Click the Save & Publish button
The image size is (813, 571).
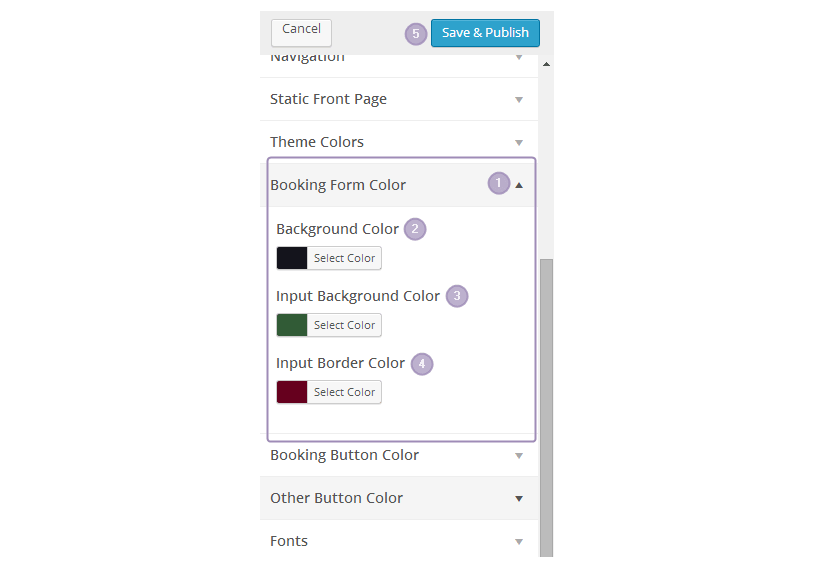485,33
